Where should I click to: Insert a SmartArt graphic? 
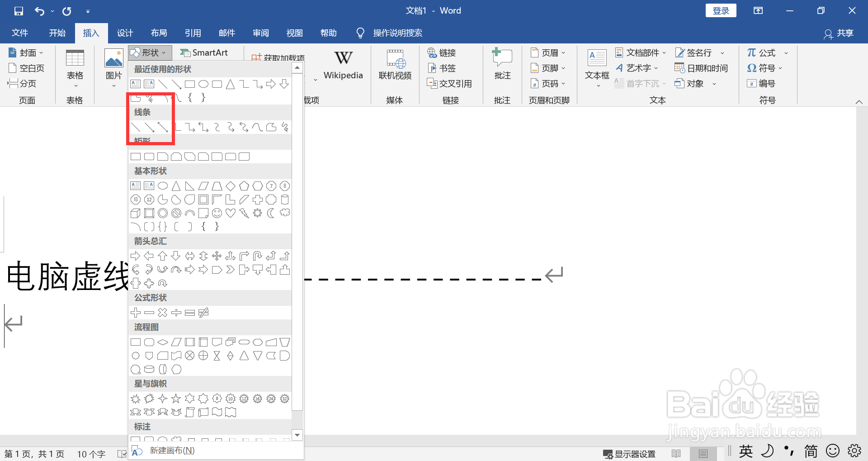(x=204, y=53)
